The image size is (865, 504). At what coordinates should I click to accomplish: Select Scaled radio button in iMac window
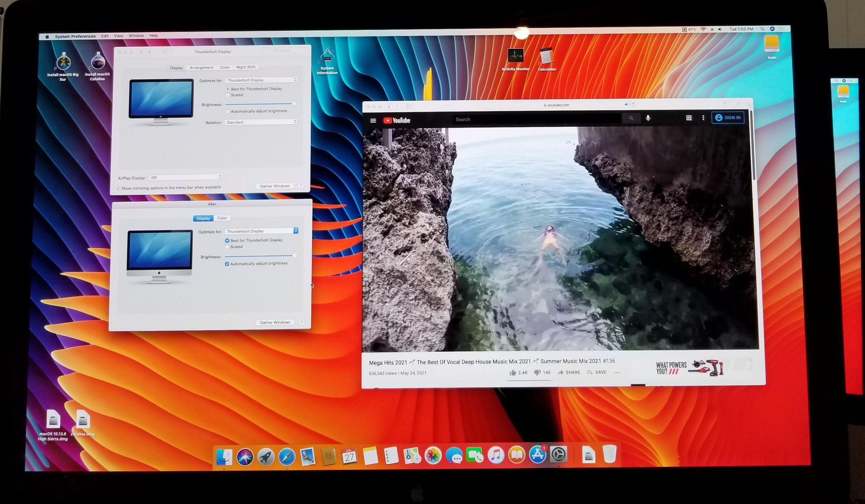(x=227, y=247)
